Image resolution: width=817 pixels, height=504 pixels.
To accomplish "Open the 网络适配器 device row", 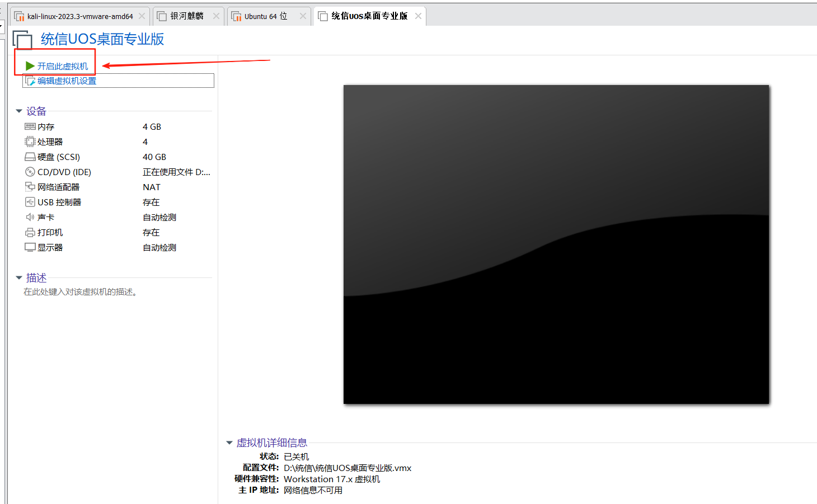I will [x=118, y=187].
